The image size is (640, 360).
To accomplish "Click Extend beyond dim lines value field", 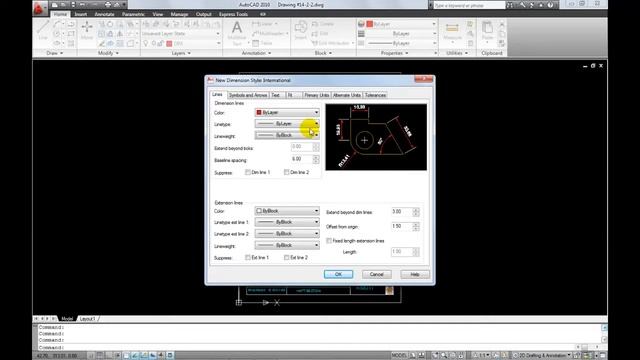I will point(402,212).
